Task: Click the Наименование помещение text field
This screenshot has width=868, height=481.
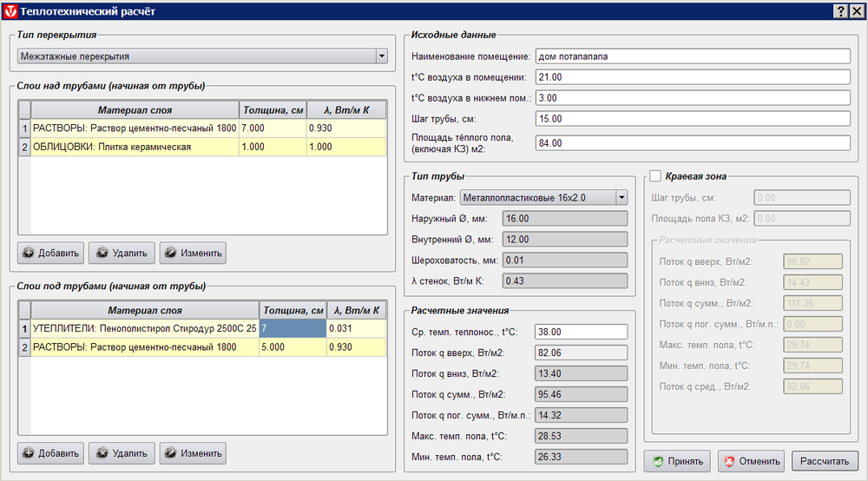Action: [693, 56]
